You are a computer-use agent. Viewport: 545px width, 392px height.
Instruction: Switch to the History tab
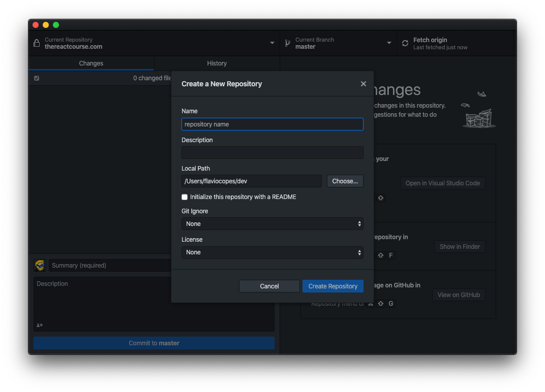click(217, 63)
